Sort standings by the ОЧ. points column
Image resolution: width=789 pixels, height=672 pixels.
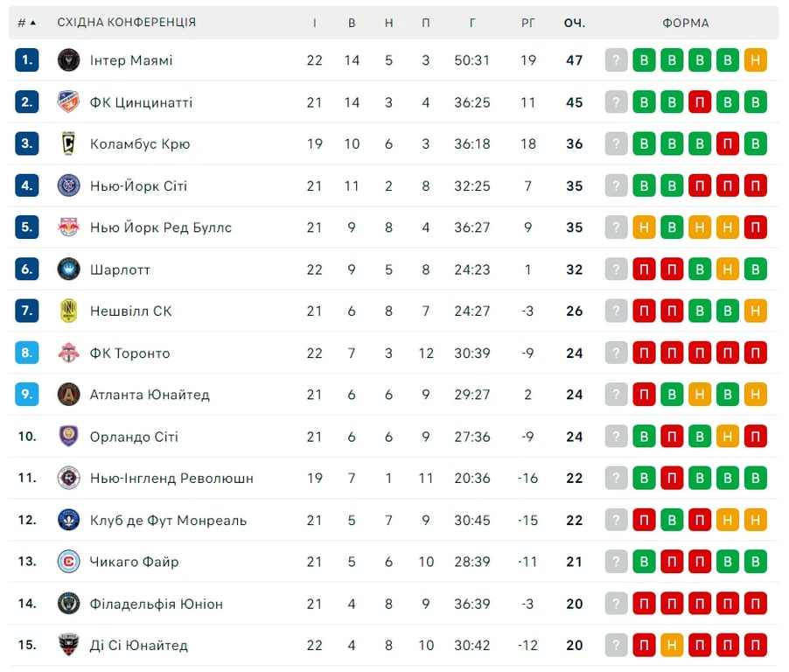(574, 23)
